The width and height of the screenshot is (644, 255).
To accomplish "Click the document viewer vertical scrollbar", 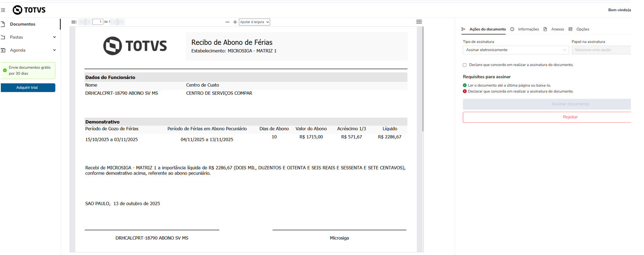I will click(x=422, y=79).
